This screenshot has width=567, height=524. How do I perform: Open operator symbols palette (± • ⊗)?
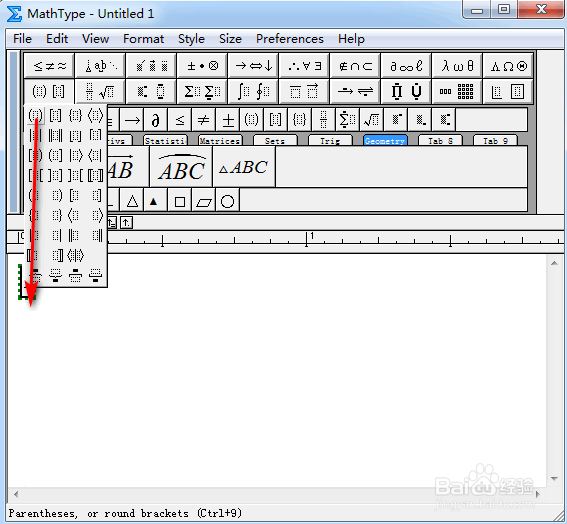[x=202, y=66]
